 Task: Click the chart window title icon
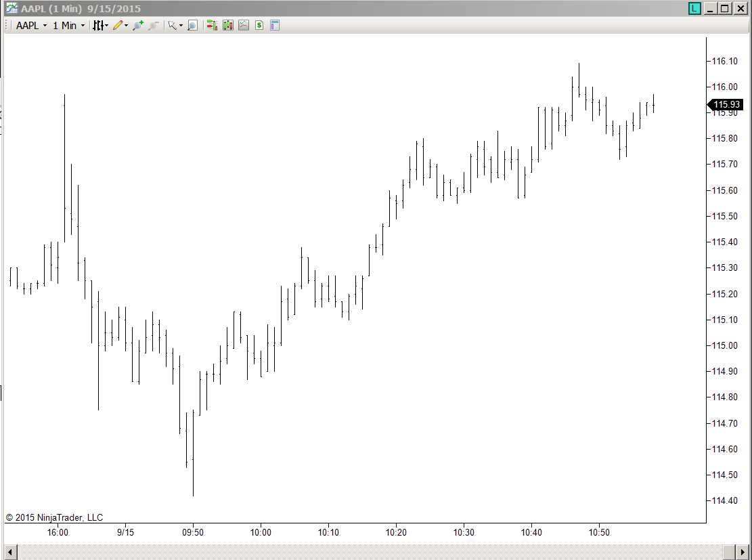(12, 8)
